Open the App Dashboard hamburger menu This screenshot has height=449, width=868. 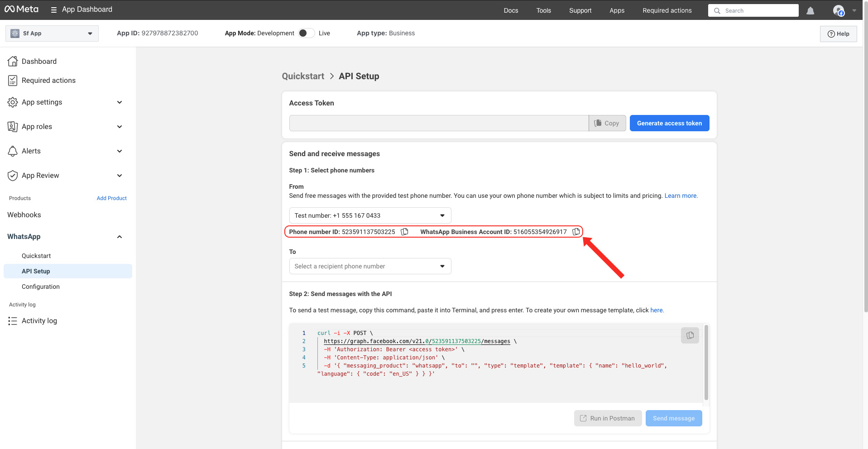(x=53, y=10)
